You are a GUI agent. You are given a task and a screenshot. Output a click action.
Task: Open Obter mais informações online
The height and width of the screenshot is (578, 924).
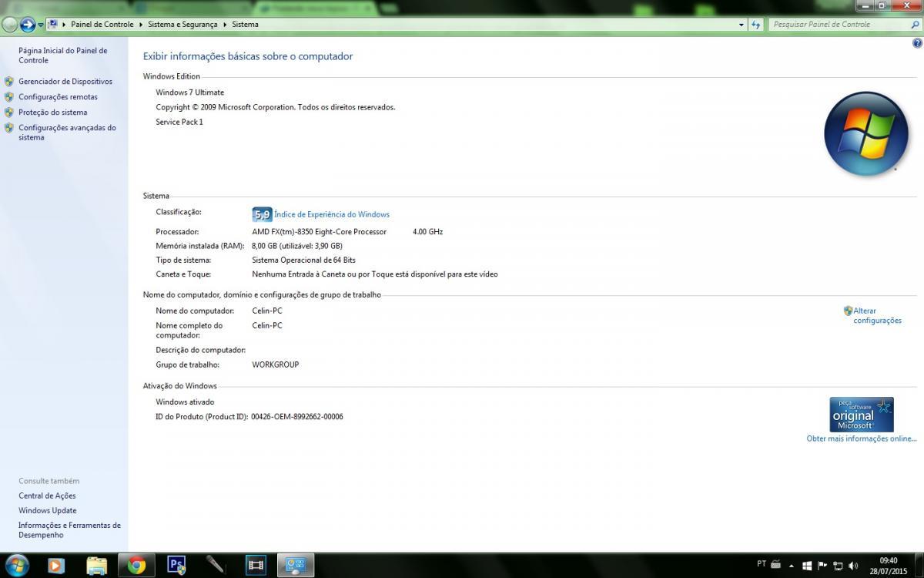tap(862, 439)
